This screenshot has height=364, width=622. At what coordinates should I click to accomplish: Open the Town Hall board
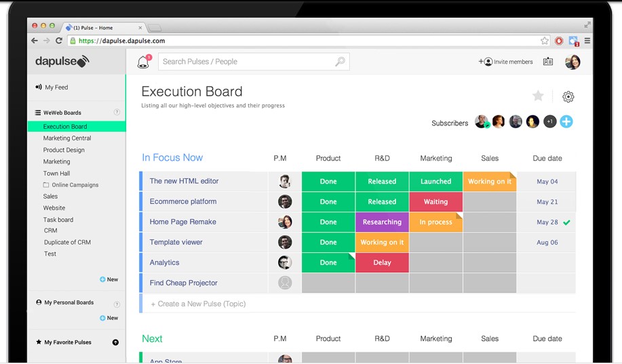pos(57,174)
